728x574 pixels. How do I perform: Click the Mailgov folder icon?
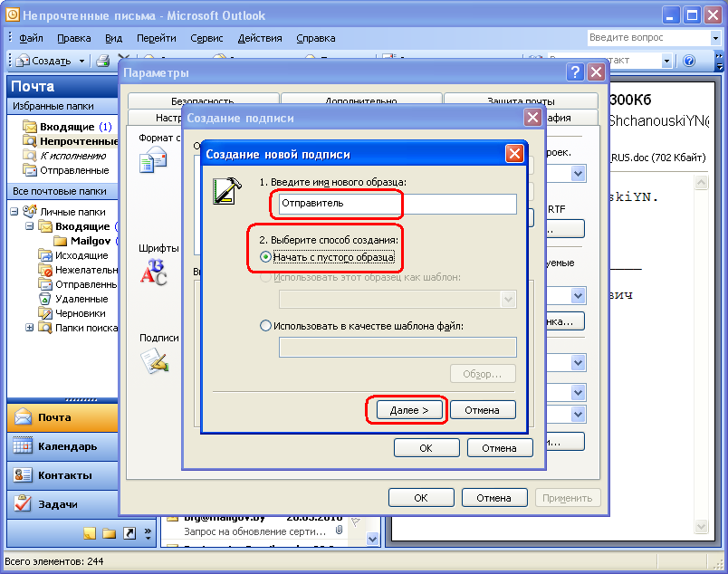point(61,241)
